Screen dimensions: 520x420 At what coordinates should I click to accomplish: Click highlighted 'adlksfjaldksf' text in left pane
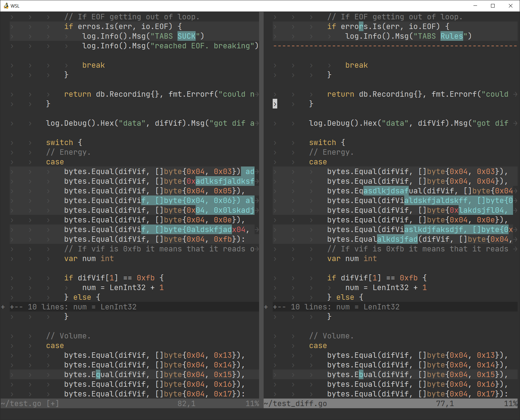[225, 181]
